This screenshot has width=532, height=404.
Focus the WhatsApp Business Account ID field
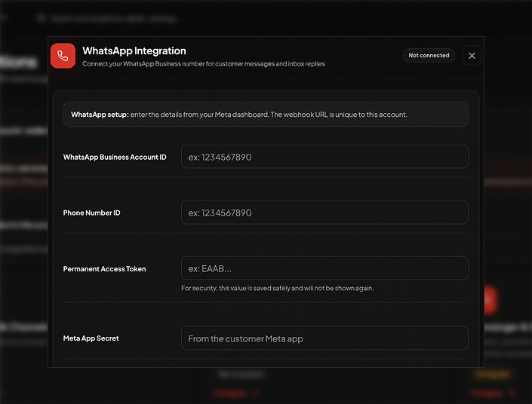pos(324,157)
